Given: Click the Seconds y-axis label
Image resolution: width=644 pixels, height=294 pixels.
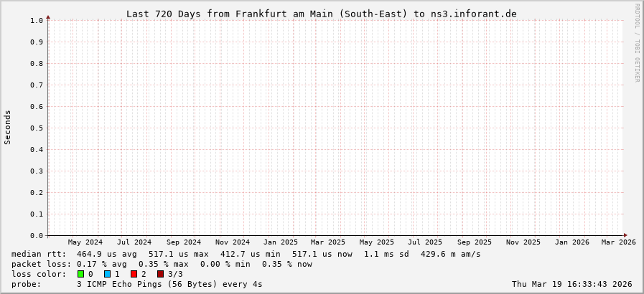Looking at the screenshot, I should 8,127.
